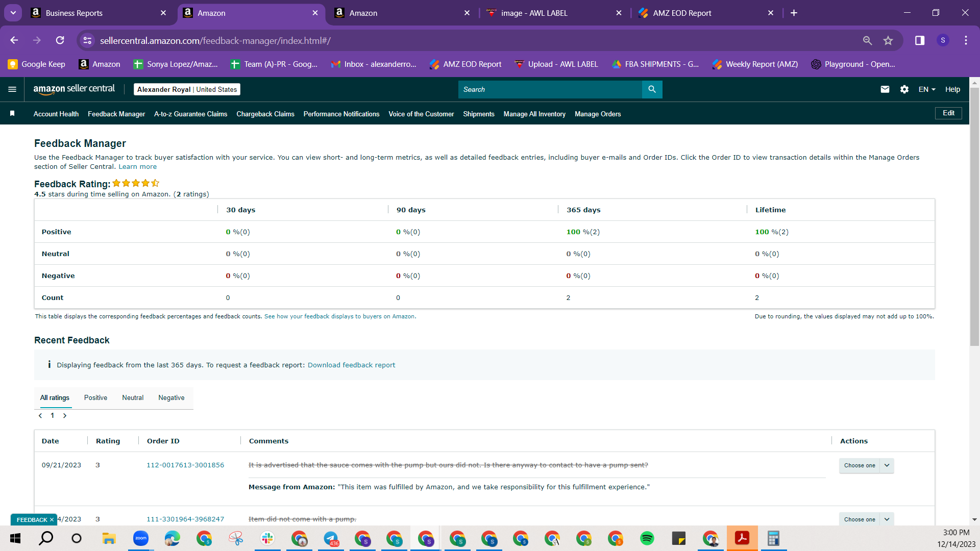
Task: Click Download feedback report link
Action: [x=351, y=365]
